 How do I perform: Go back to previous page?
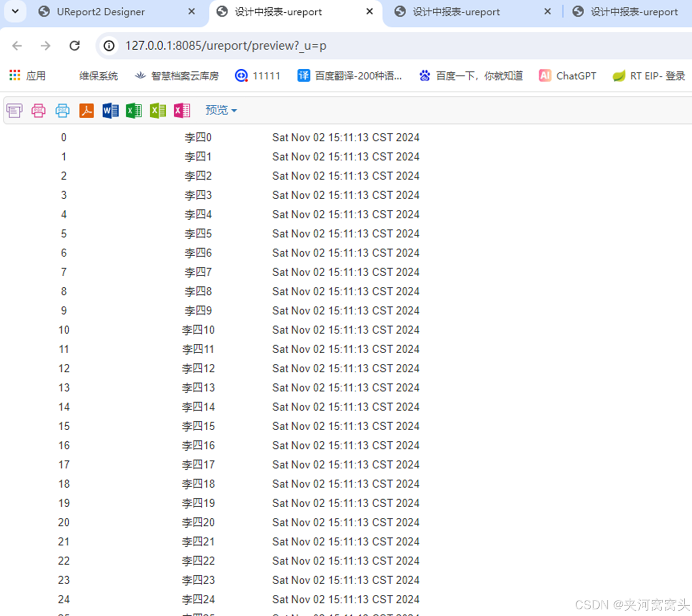17,46
